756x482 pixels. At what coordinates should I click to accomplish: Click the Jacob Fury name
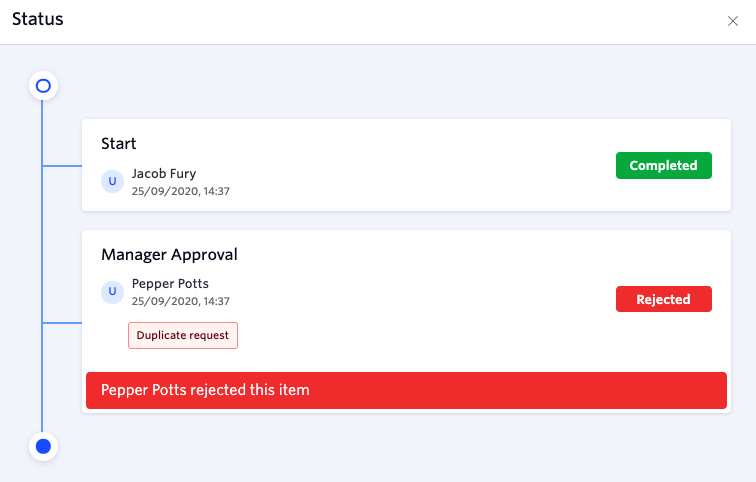164,174
